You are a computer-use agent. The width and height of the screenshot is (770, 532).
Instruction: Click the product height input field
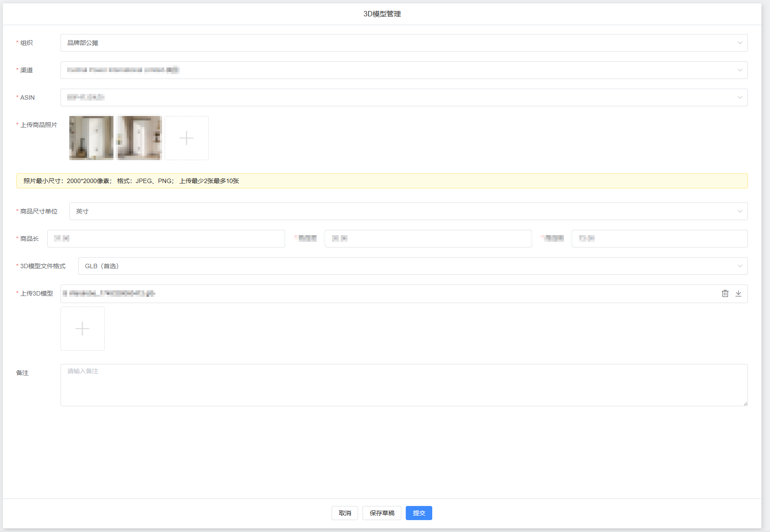point(659,239)
